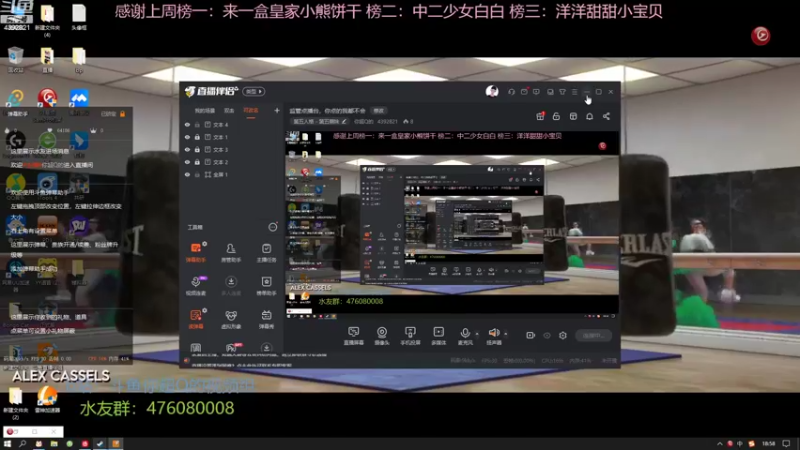This screenshot has height=450, width=800.
Task: Mute the microphone
Action: coord(465,336)
